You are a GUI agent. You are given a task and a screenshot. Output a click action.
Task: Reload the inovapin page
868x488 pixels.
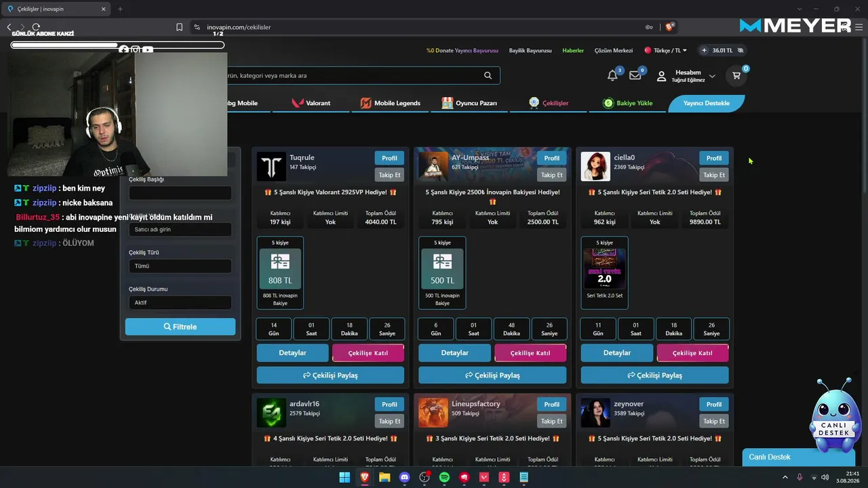click(36, 27)
